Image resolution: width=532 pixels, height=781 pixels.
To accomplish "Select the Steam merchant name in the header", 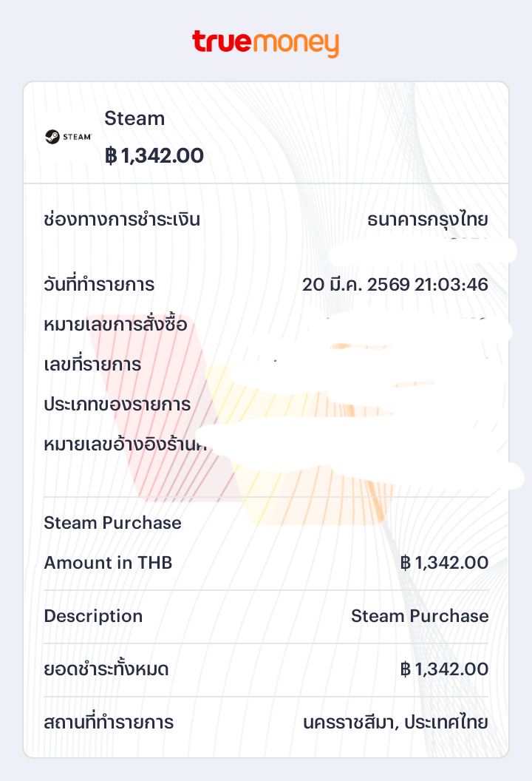I will point(134,118).
